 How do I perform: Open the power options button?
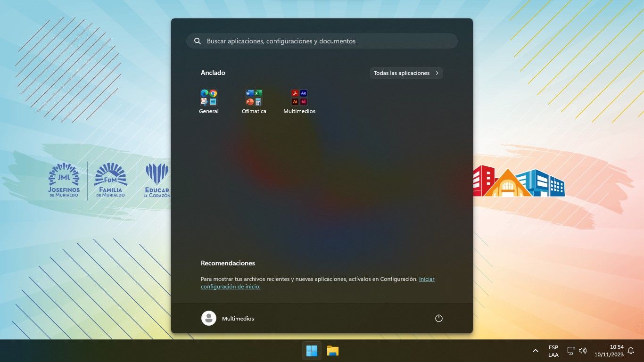click(x=438, y=318)
